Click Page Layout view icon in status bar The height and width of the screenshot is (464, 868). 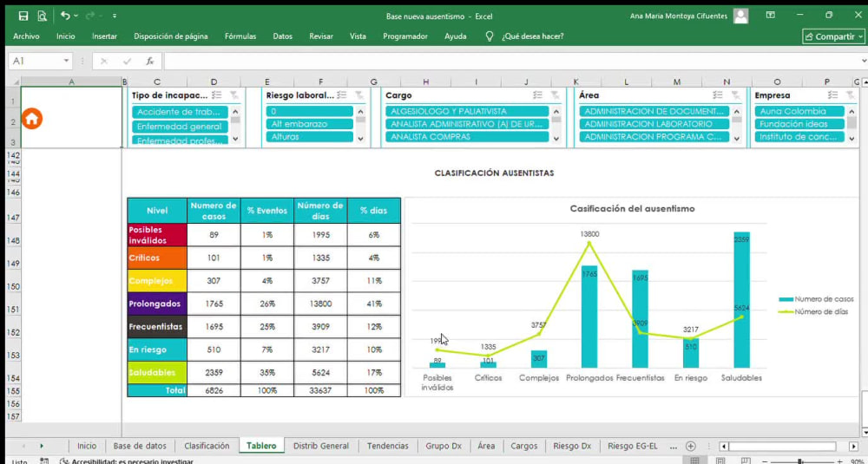click(x=720, y=461)
